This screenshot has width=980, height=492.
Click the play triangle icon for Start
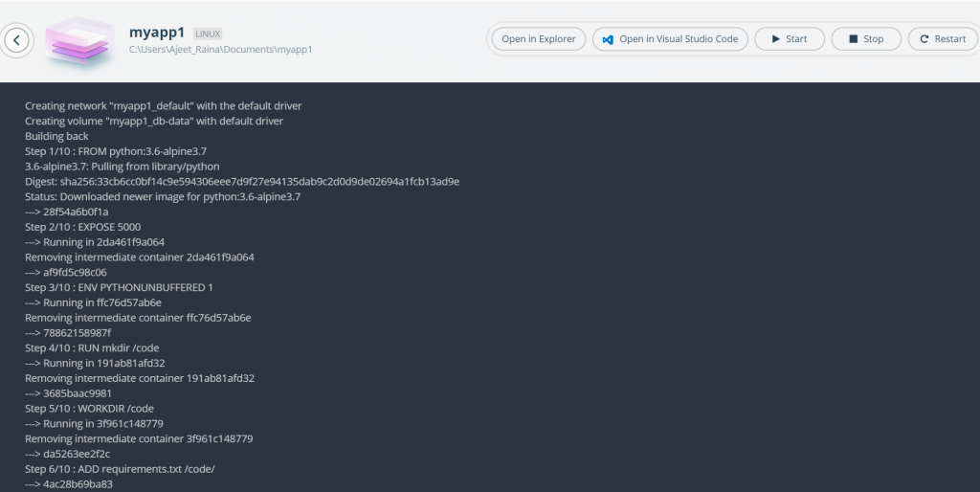775,38
